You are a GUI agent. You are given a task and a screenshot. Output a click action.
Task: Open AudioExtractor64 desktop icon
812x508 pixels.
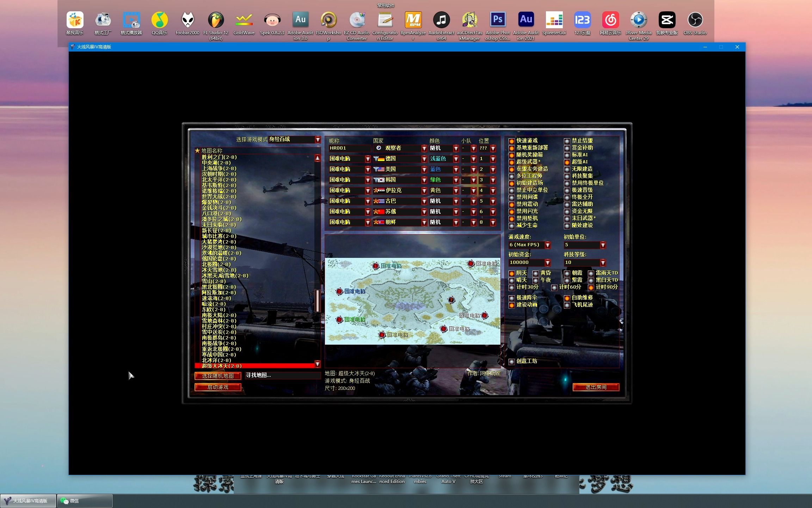pos(441,26)
